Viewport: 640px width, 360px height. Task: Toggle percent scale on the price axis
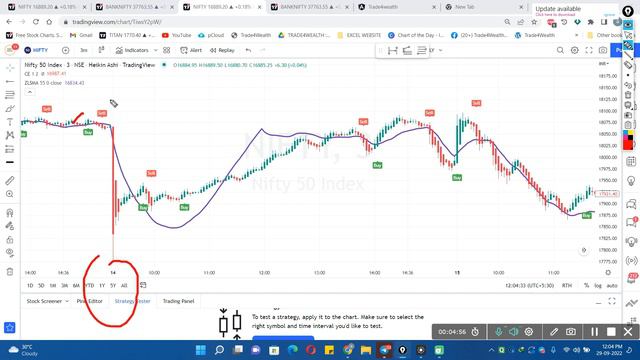tap(586, 285)
